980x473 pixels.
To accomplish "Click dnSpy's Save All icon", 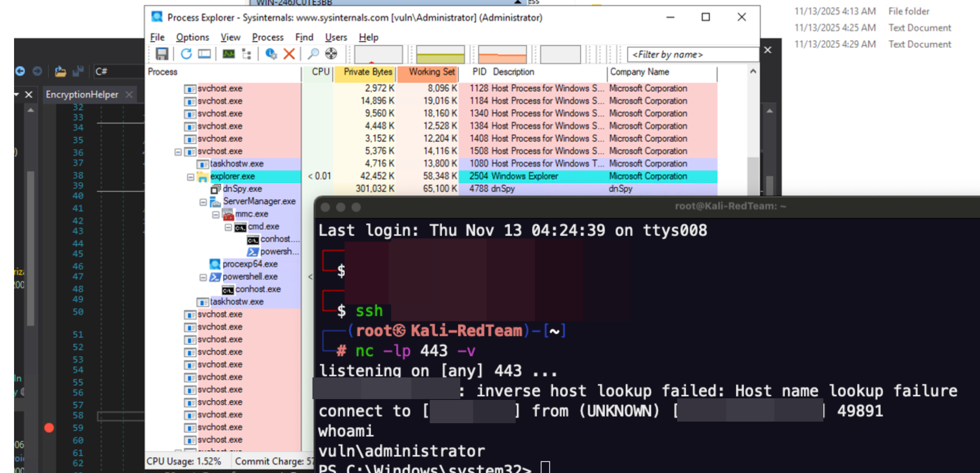I will (x=78, y=71).
